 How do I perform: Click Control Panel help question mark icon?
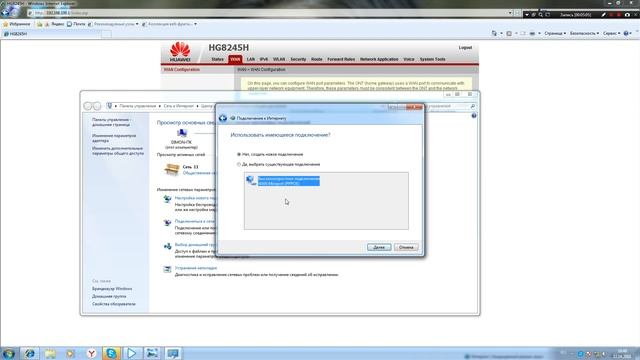tap(474, 116)
